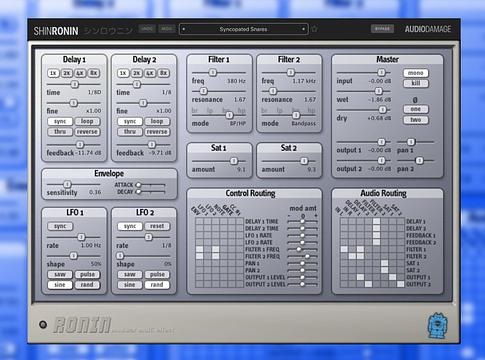Select Delay 2 1x multiplier

[x=123, y=73]
